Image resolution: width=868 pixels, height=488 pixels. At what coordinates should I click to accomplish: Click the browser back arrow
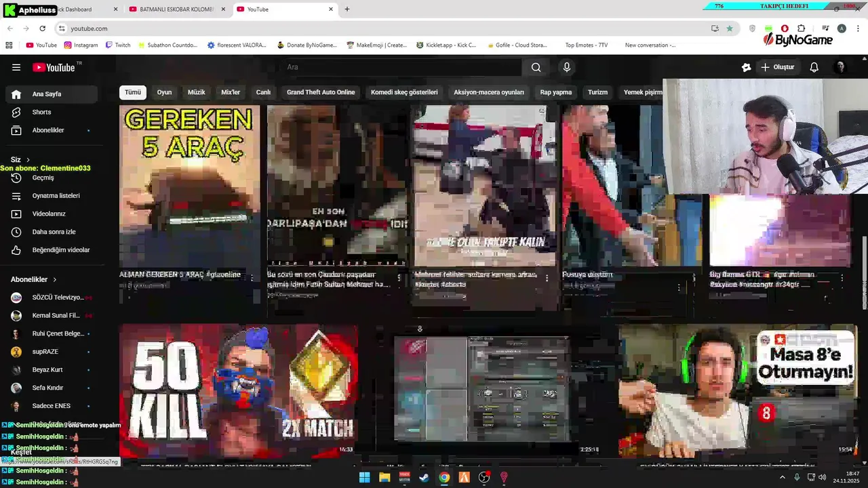tap(9, 28)
